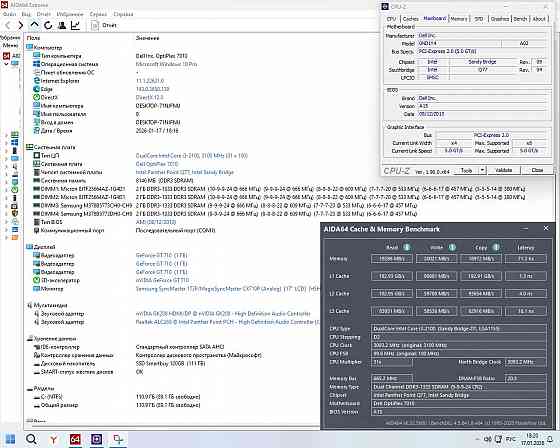Open Yandex browser from the taskbar
This screenshot has height=448, width=560.
point(53,439)
